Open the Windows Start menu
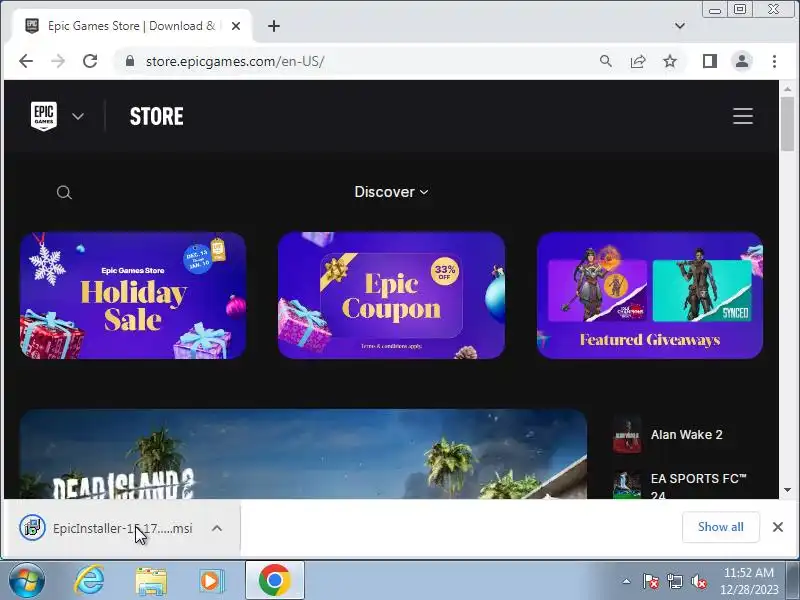The image size is (800, 600). (27, 581)
